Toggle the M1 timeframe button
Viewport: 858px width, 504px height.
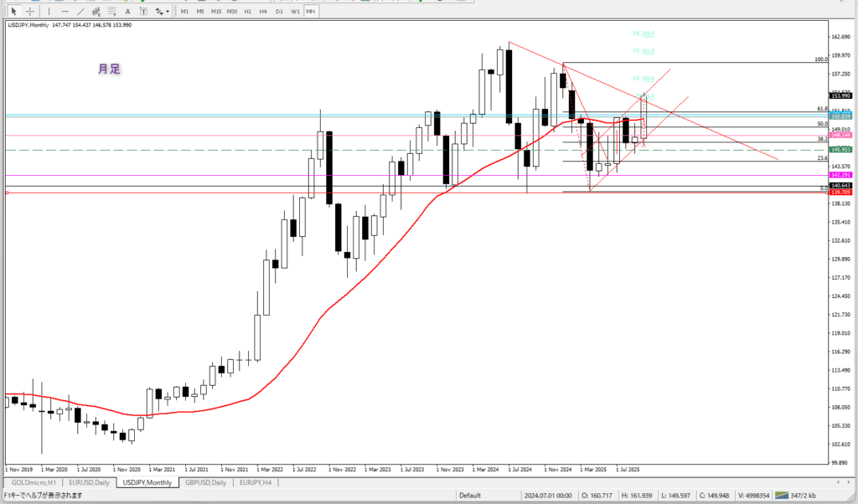[185, 11]
